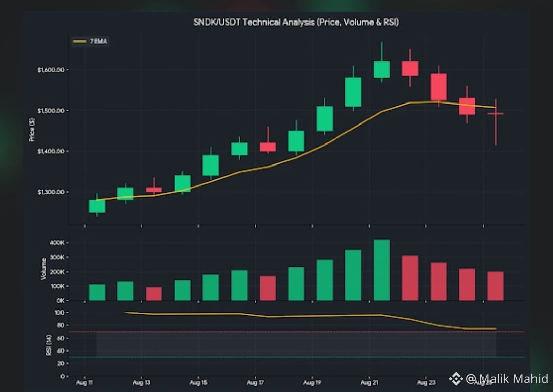Image resolution: width=553 pixels, height=392 pixels.
Task: Click the Aug 23 date label
Action: pyautogui.click(x=426, y=383)
